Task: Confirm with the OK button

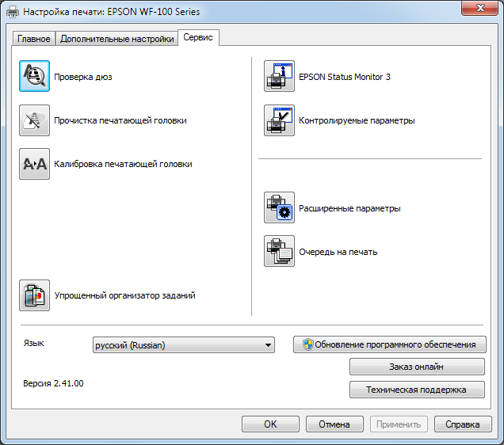Action: pos(270,424)
